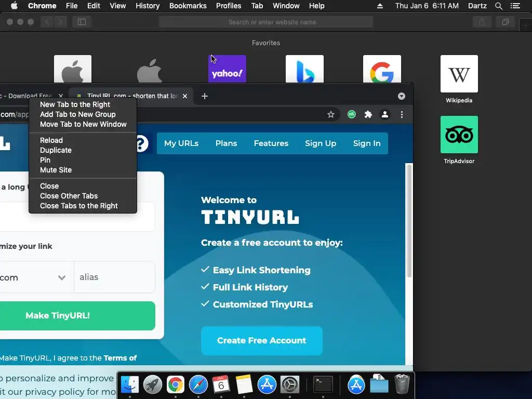Select Duplicate from the context menu
Viewport: 532px width, 399px height.
tap(83, 150)
